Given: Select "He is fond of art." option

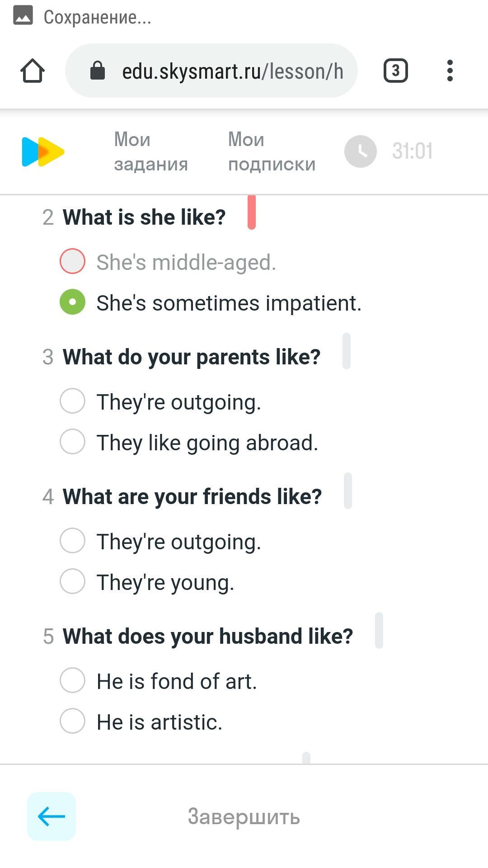Looking at the screenshot, I should 73,680.
